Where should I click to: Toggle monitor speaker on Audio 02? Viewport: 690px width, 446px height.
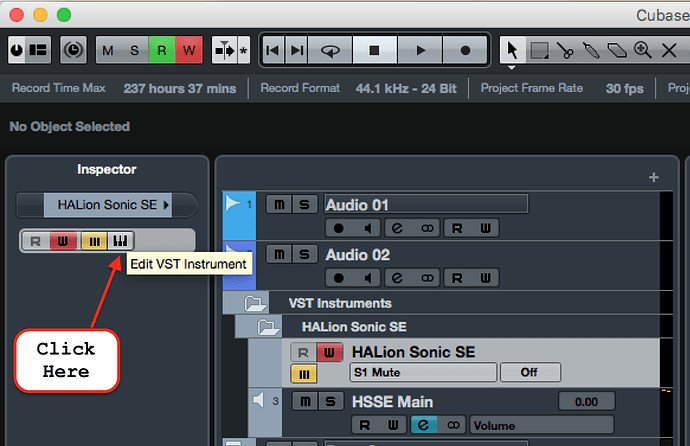(x=367, y=278)
